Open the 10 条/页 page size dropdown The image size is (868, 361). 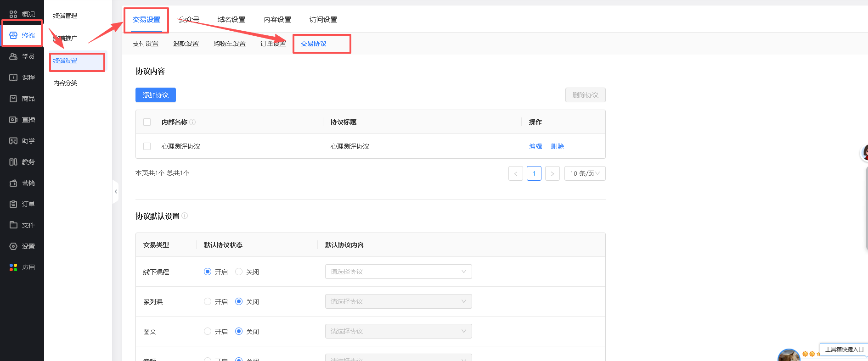[585, 173]
